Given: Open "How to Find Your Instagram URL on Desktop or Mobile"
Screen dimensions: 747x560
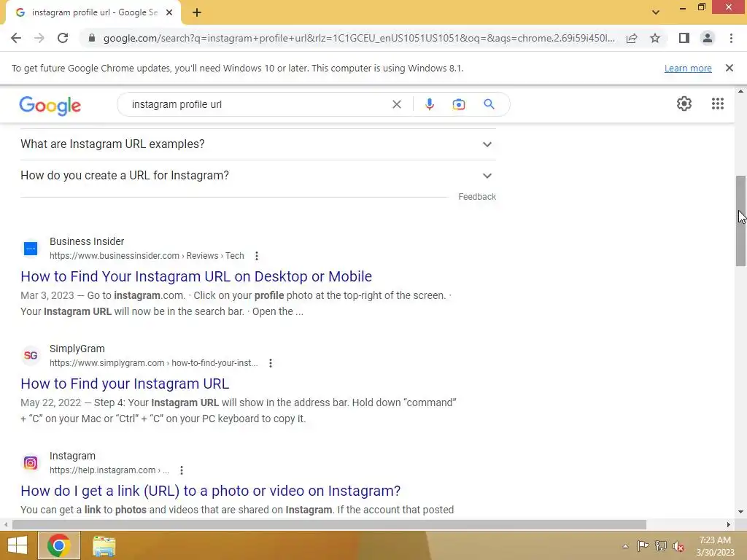Looking at the screenshot, I should (x=196, y=276).
